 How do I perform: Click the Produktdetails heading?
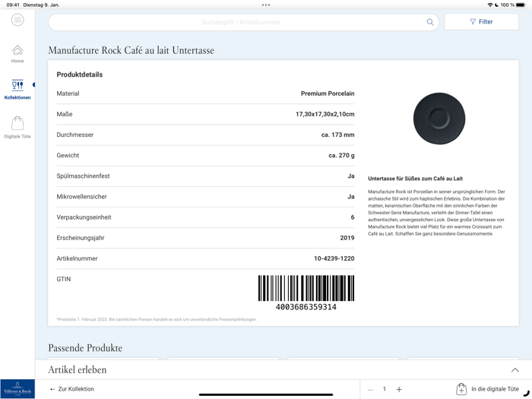pos(79,74)
